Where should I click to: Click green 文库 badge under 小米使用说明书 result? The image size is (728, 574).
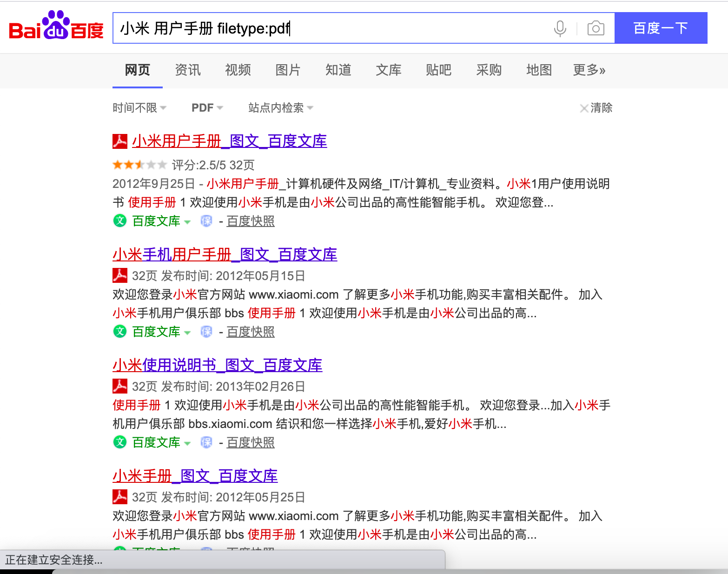tap(120, 442)
